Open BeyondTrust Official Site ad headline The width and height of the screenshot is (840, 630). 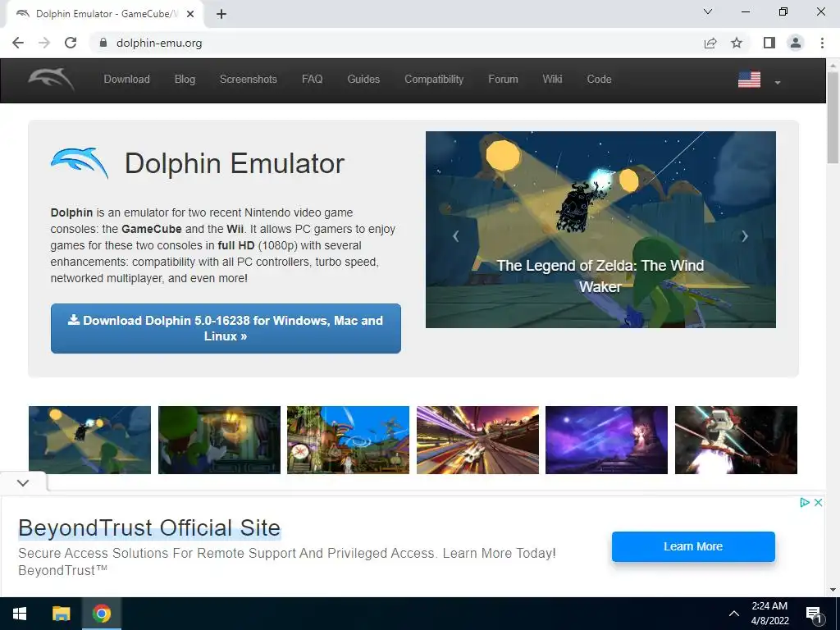click(x=149, y=527)
